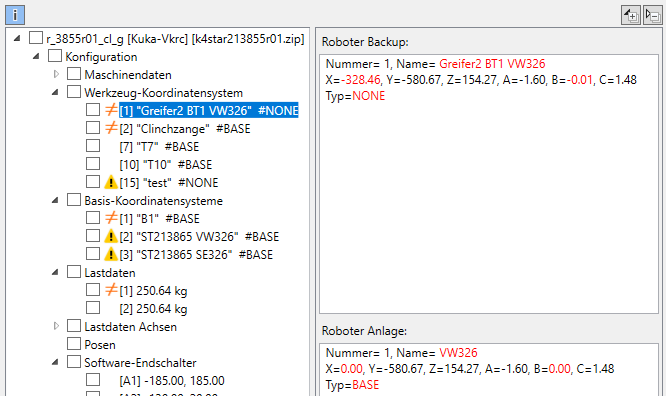The image size is (666, 396).
Task: Tick the Maschinendaten checkbox
Action: click(x=74, y=74)
